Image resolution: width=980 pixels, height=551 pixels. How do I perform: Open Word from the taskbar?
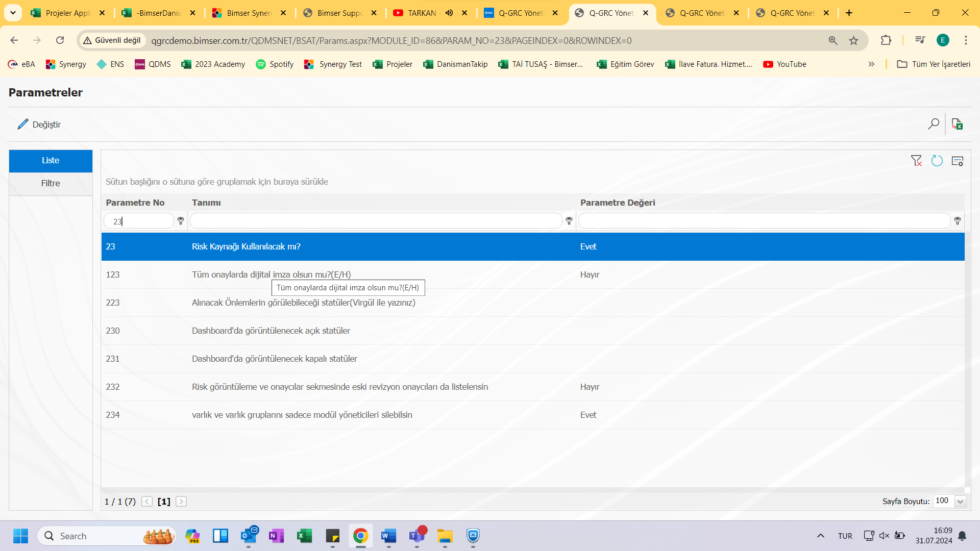click(x=388, y=536)
